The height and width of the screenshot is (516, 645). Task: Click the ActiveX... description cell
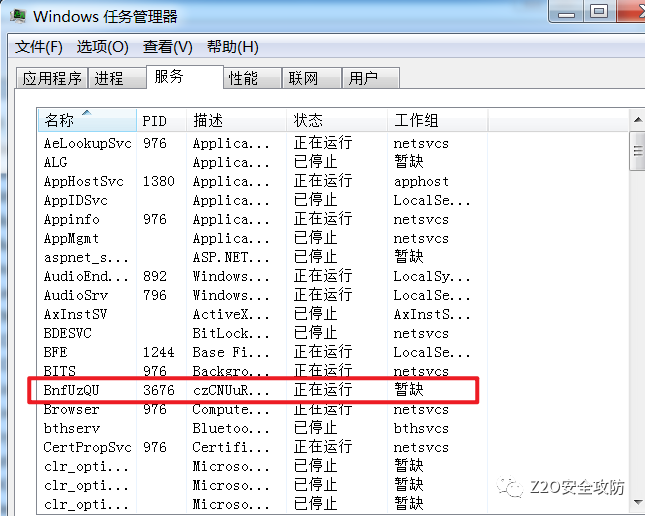[231, 314]
